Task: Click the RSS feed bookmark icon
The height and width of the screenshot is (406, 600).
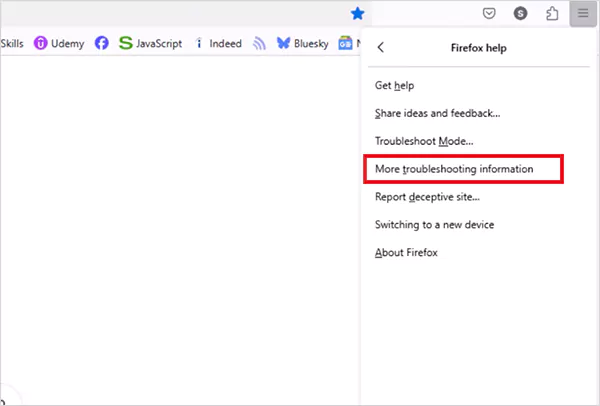Action: (259, 43)
